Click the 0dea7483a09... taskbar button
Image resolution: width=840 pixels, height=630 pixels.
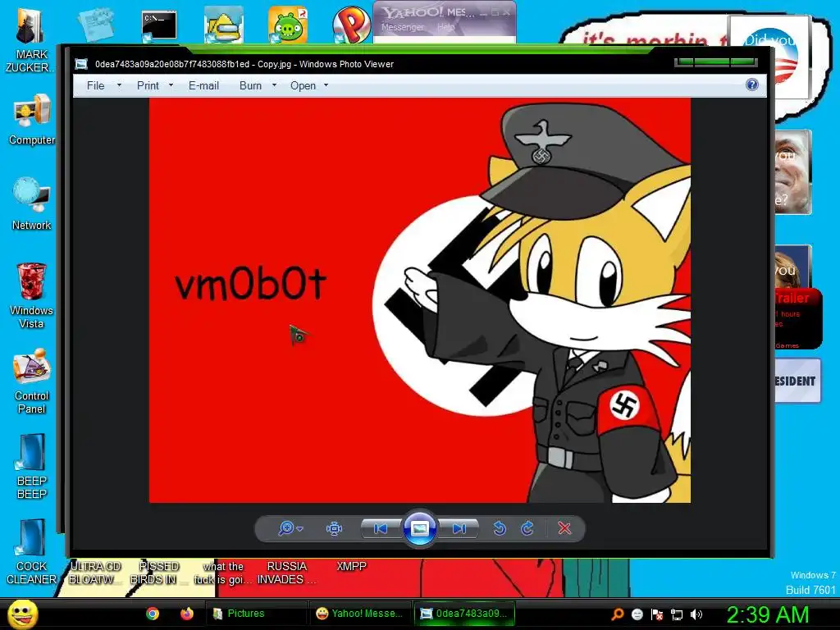(464, 614)
